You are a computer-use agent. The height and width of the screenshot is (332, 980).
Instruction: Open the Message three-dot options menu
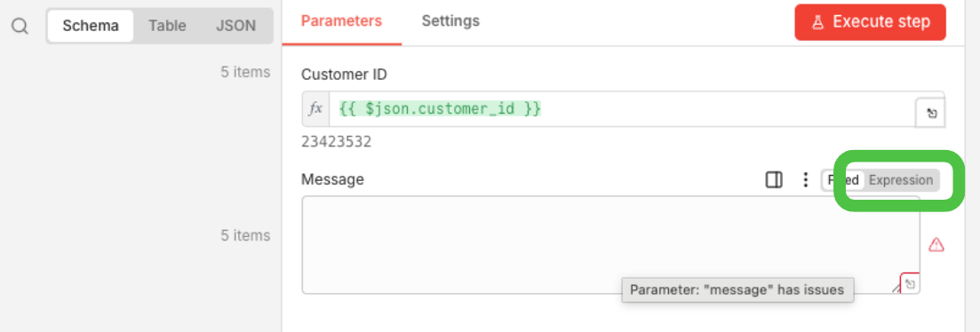(x=806, y=180)
